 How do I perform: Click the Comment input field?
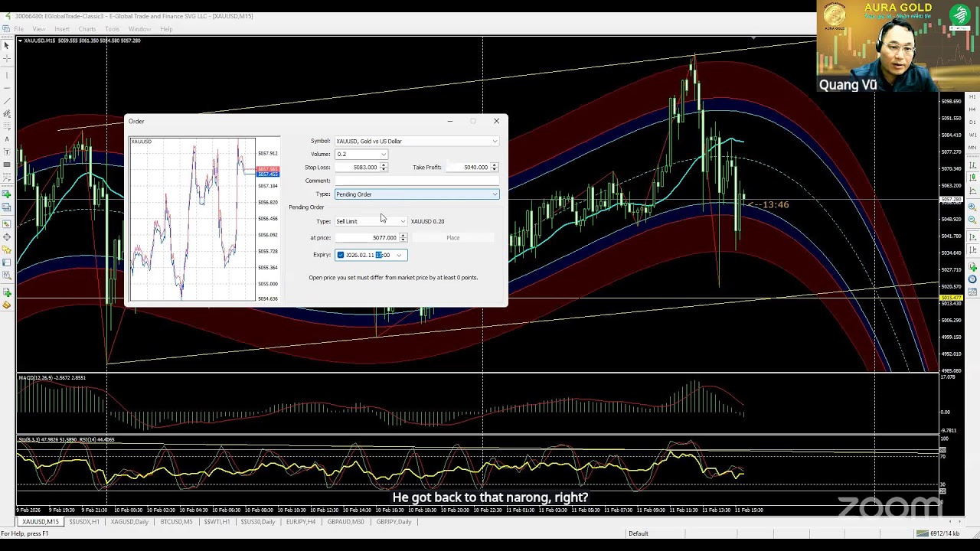pos(416,181)
